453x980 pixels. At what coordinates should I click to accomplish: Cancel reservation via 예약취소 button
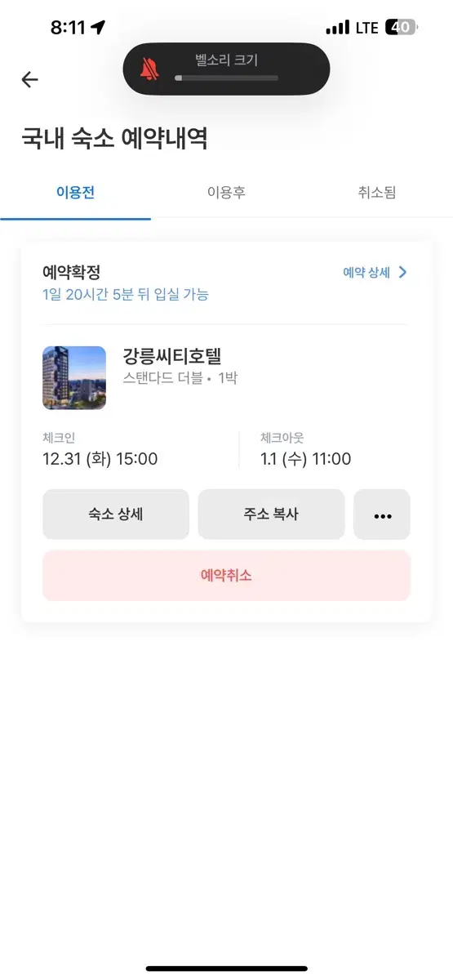point(226,576)
